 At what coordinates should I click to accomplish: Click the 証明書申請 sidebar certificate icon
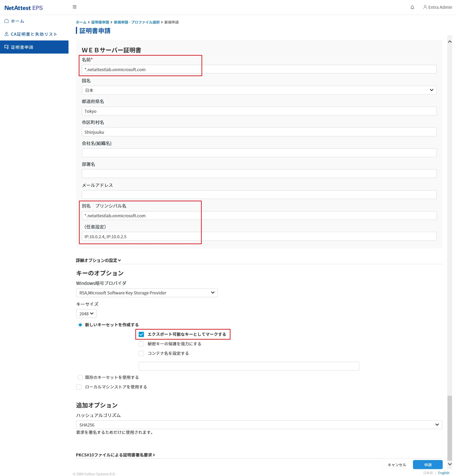tap(7, 47)
